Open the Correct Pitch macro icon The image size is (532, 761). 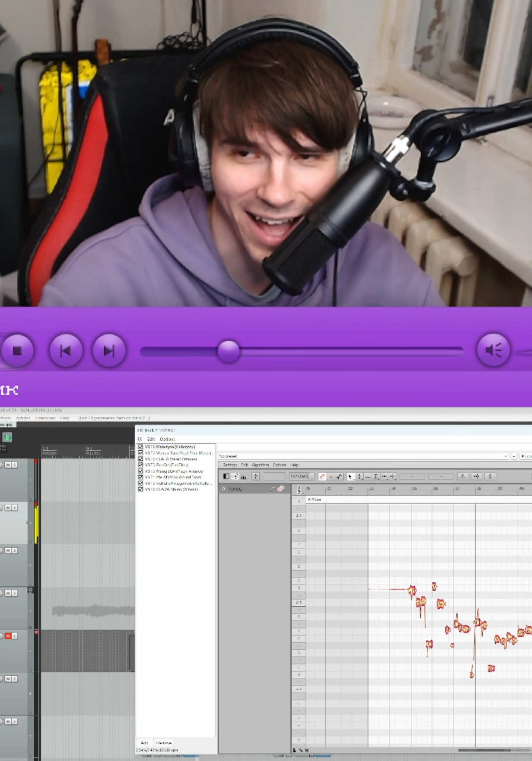click(463, 476)
